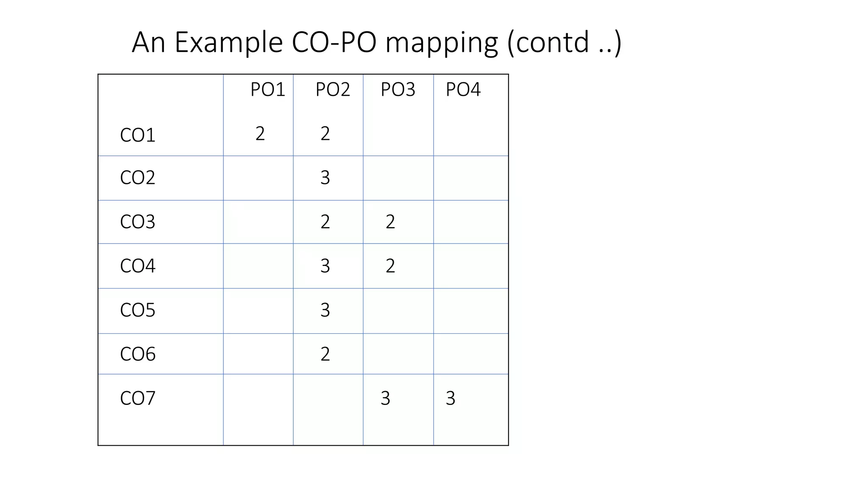Image resolution: width=868 pixels, height=488 pixels.
Task: Select value 3 in CO4 PO2 cell
Action: click(x=325, y=266)
